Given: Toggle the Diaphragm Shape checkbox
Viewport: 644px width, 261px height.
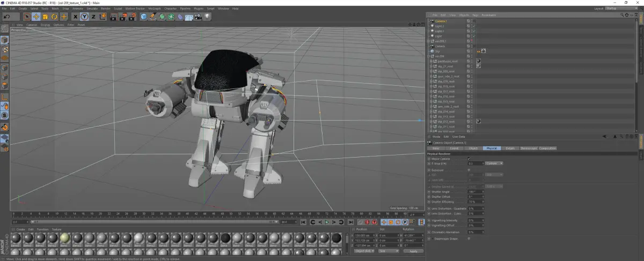Looking at the screenshot, I should tap(469, 238).
